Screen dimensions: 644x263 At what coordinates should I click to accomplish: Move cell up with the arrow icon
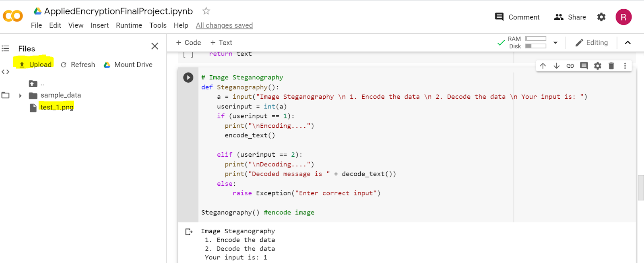(543, 66)
